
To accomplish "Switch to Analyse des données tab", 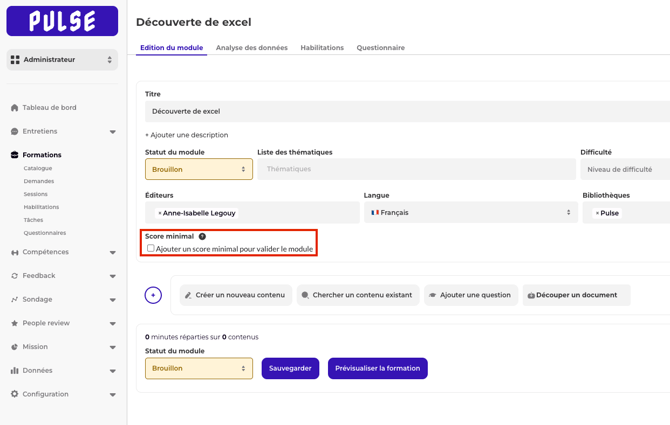I will point(251,48).
